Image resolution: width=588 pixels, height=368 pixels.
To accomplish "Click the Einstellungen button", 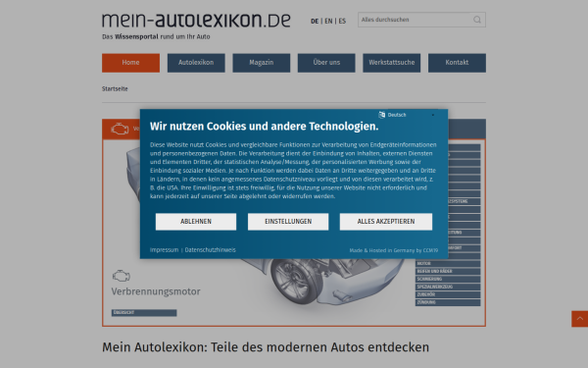I will 288,222.
